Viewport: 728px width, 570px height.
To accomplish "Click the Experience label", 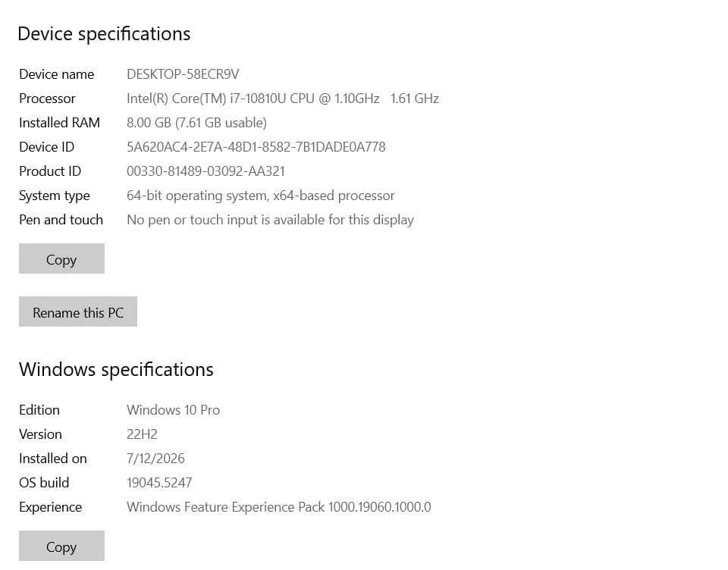I will coord(51,507).
